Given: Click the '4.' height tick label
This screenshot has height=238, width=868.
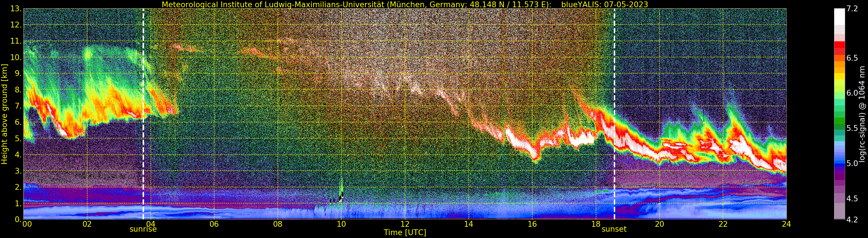Looking at the screenshot, I should (x=18, y=155).
